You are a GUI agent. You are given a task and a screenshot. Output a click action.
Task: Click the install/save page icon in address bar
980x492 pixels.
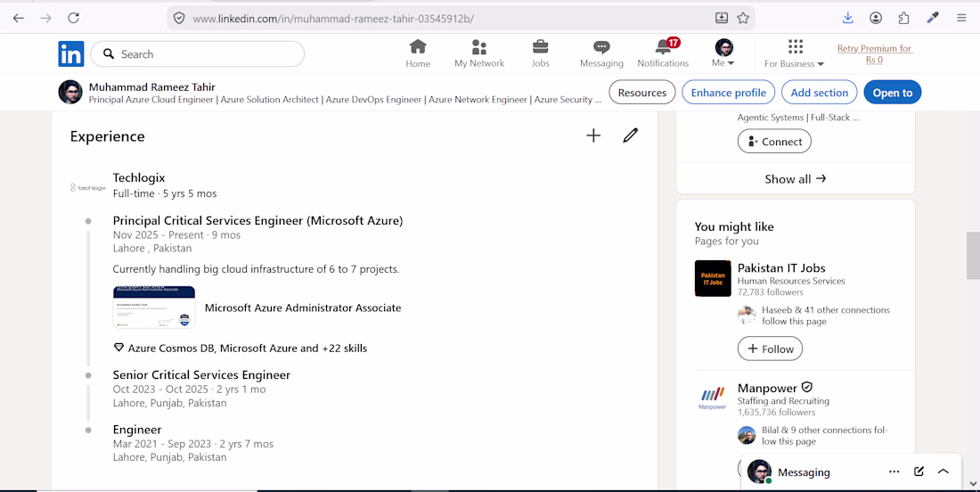click(722, 18)
